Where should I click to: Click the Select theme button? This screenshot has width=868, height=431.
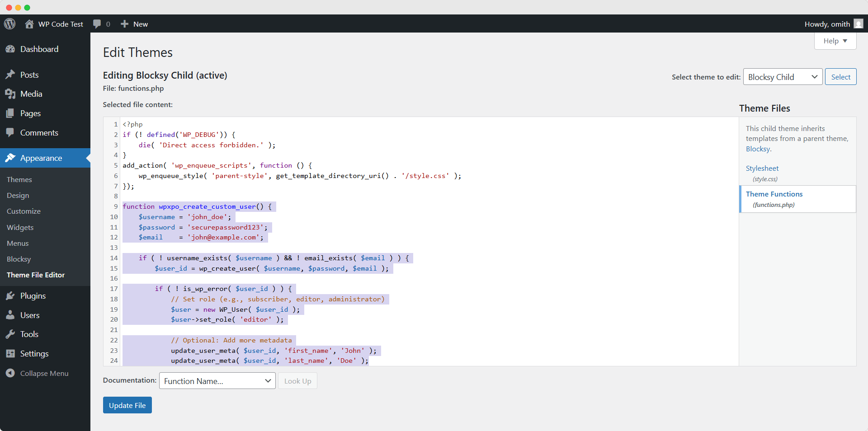pyautogui.click(x=841, y=77)
